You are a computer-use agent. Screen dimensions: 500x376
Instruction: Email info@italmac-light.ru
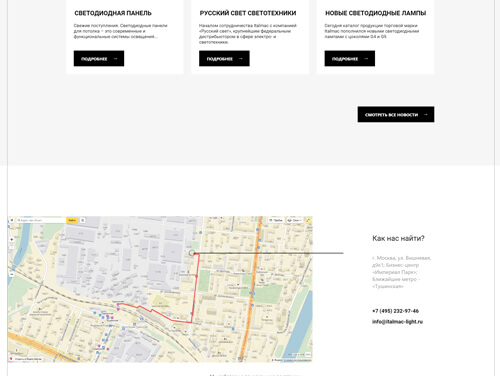coord(397,322)
